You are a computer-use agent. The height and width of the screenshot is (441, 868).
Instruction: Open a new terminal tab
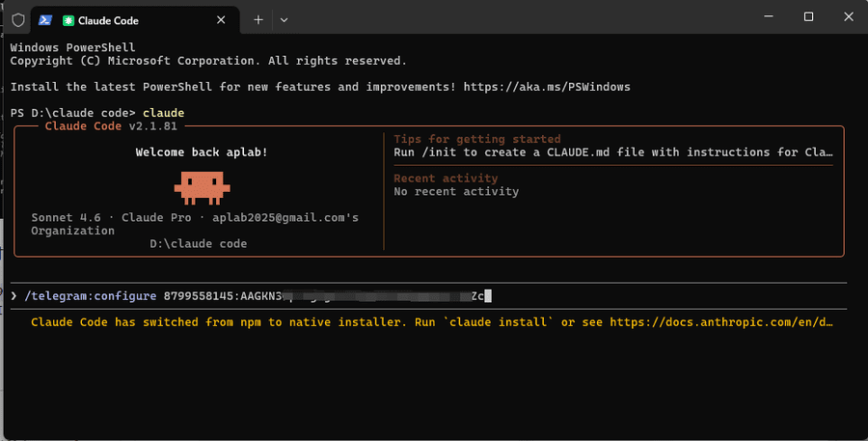tap(258, 20)
